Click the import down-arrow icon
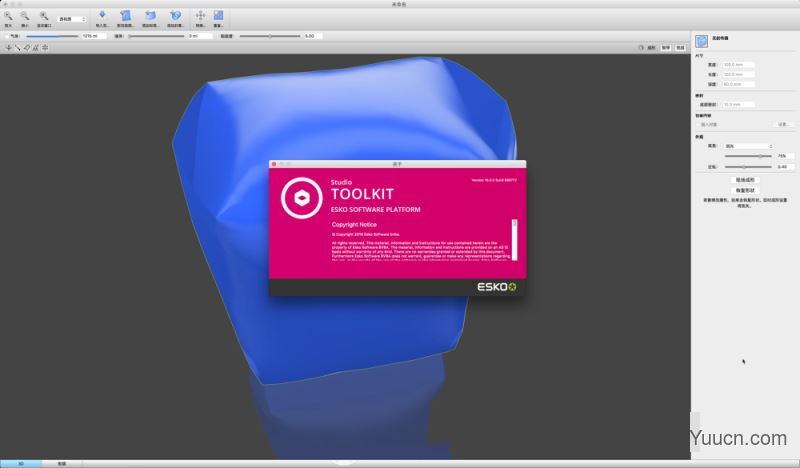The width and height of the screenshot is (800, 468). [x=102, y=15]
